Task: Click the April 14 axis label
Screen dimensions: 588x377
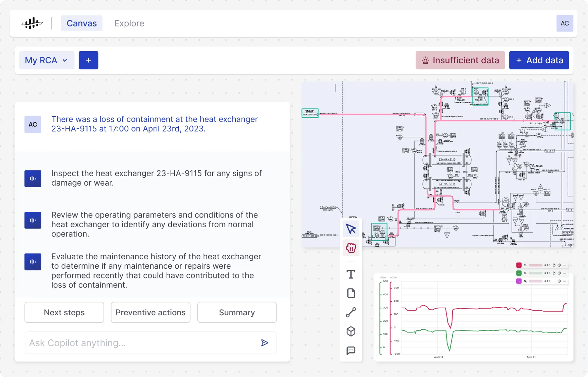Action: point(438,357)
